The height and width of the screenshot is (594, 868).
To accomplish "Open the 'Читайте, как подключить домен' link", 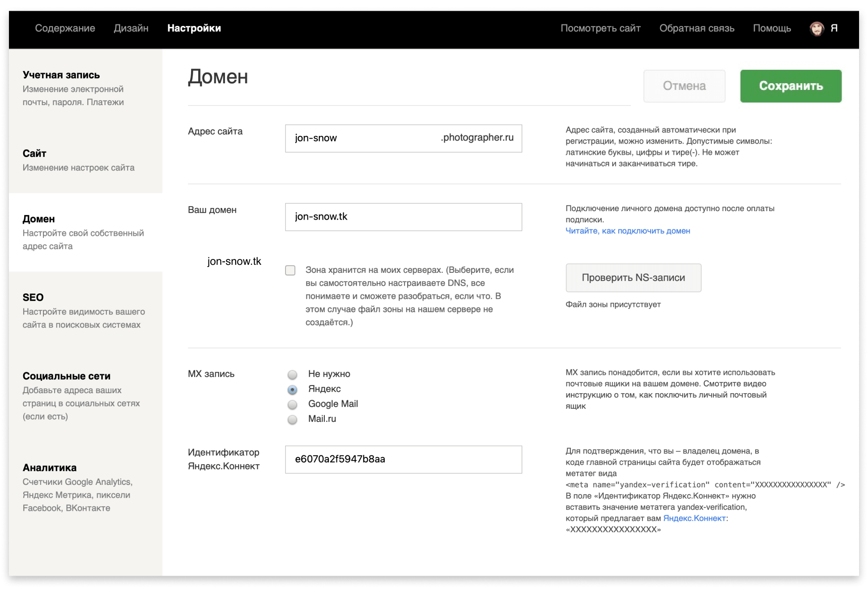I will (x=627, y=231).
